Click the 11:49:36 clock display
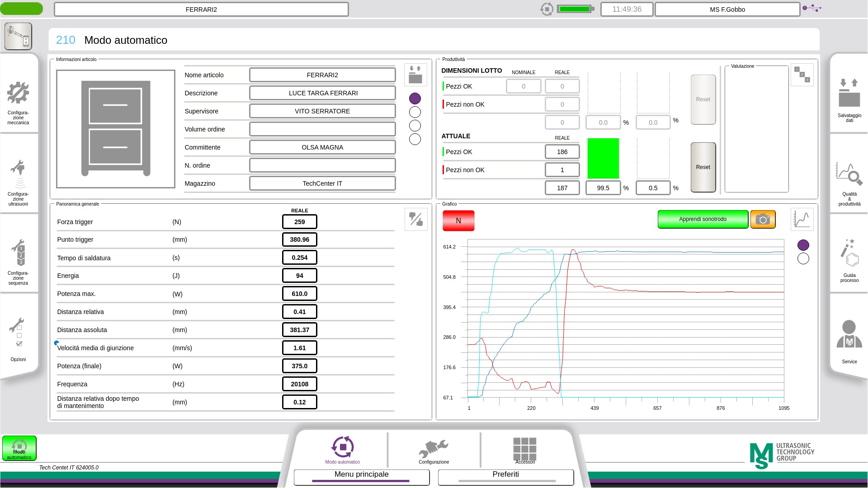The height and width of the screenshot is (488, 868). [x=627, y=9]
